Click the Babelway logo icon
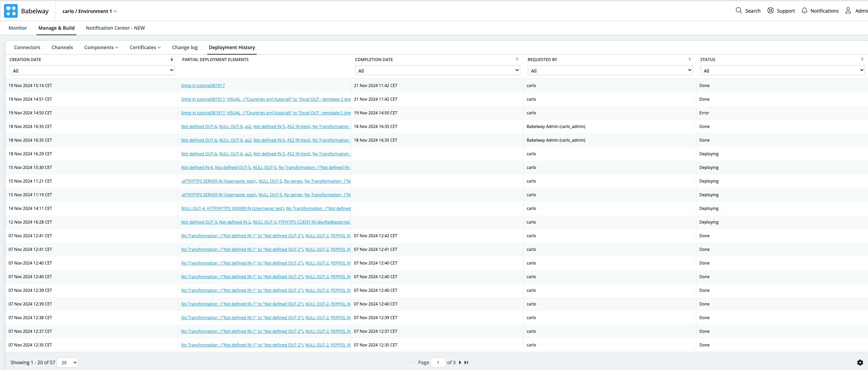The image size is (868, 370). click(11, 11)
